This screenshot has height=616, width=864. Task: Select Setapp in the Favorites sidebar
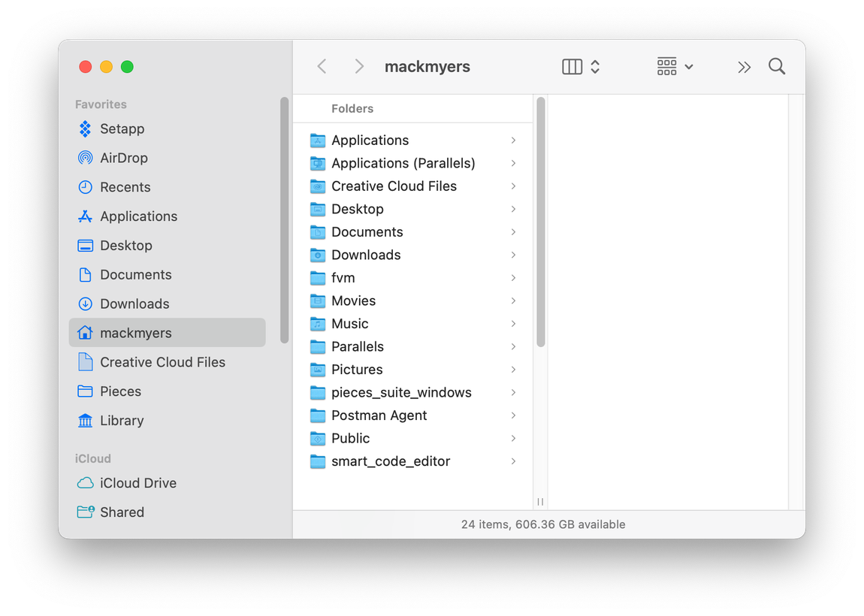tap(122, 128)
